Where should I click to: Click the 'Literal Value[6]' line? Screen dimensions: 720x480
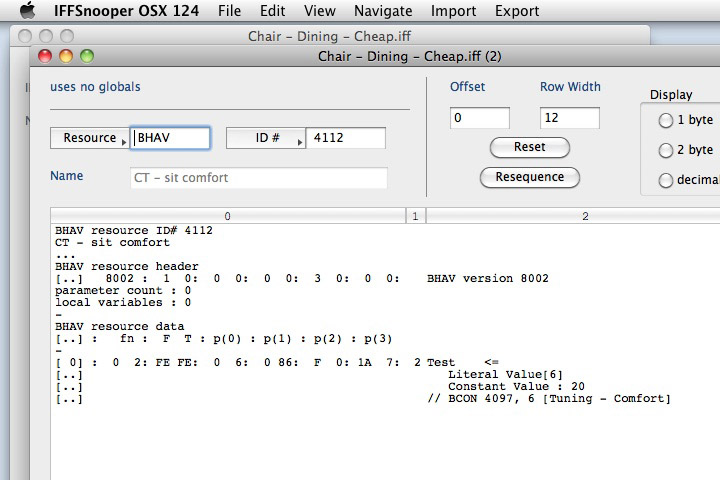505,374
